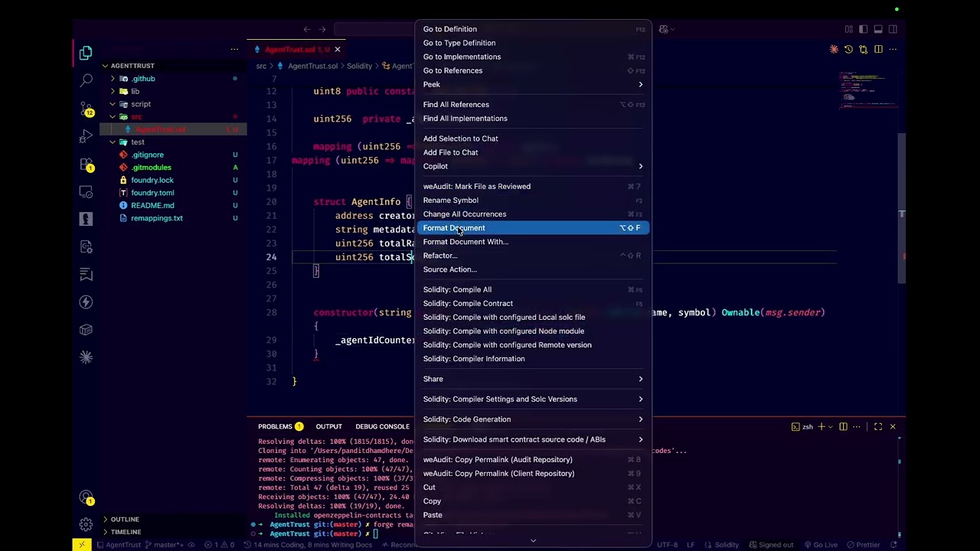Open the Extensions view in activity bar
Screen dimensions: 980x551
[86, 164]
